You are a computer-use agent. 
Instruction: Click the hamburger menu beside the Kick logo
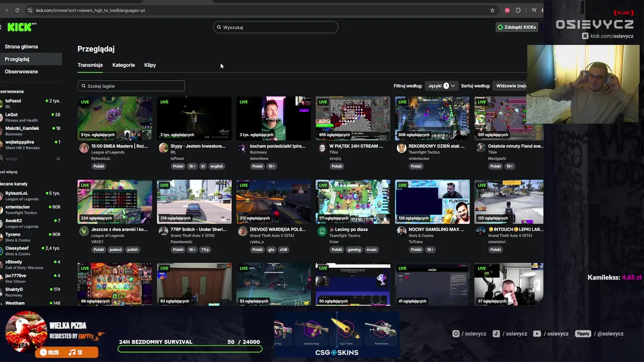tap(1, 27)
